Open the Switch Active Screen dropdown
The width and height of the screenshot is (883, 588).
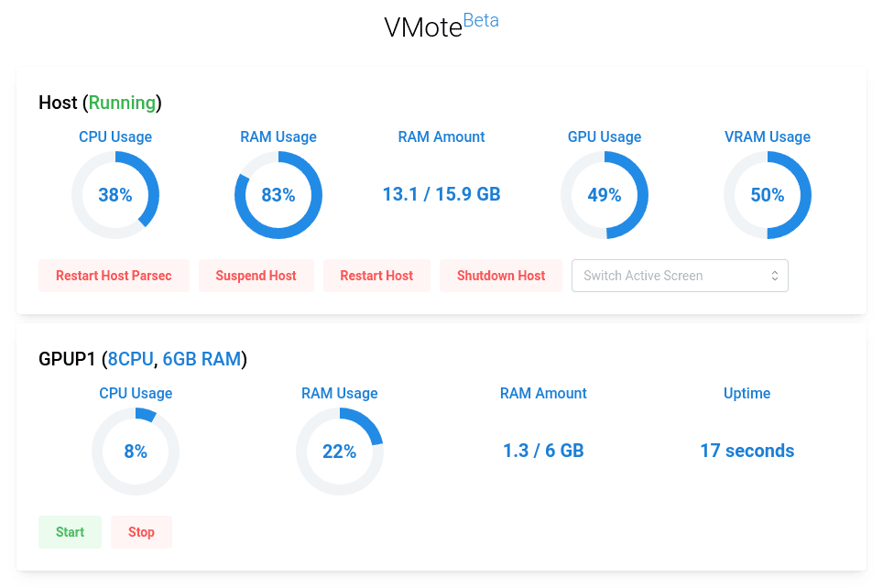tap(680, 276)
